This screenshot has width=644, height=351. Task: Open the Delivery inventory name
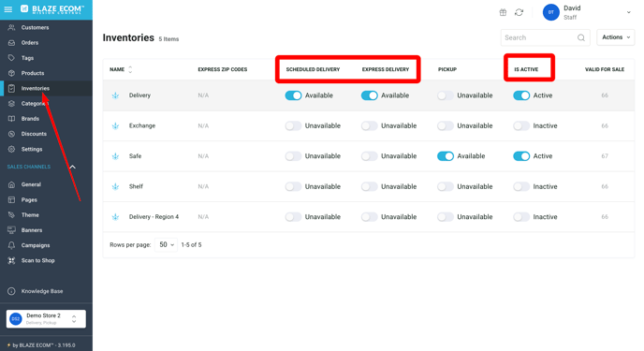tap(139, 95)
